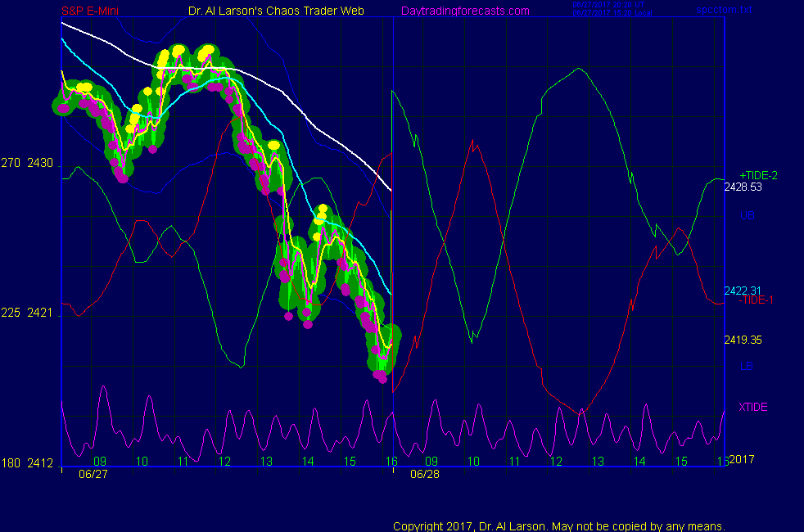This screenshot has height=532, width=804.
Task: Click the 09 hour label of the 06/27 session
Action: coord(100,462)
